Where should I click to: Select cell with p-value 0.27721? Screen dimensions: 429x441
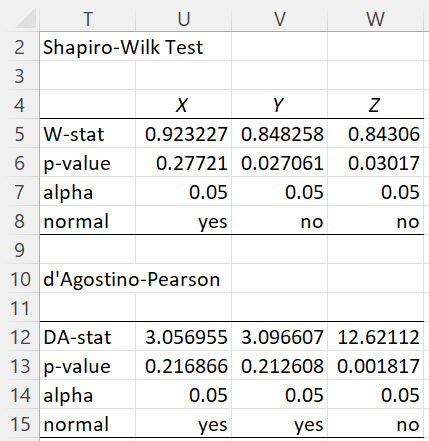click(183, 163)
